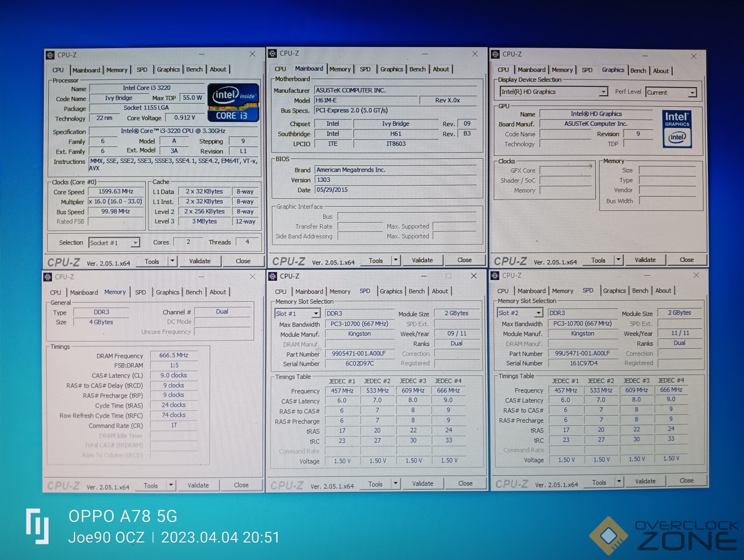Click the Intel Core i3 inside logo
Screen dimensions: 744x560
point(233,103)
